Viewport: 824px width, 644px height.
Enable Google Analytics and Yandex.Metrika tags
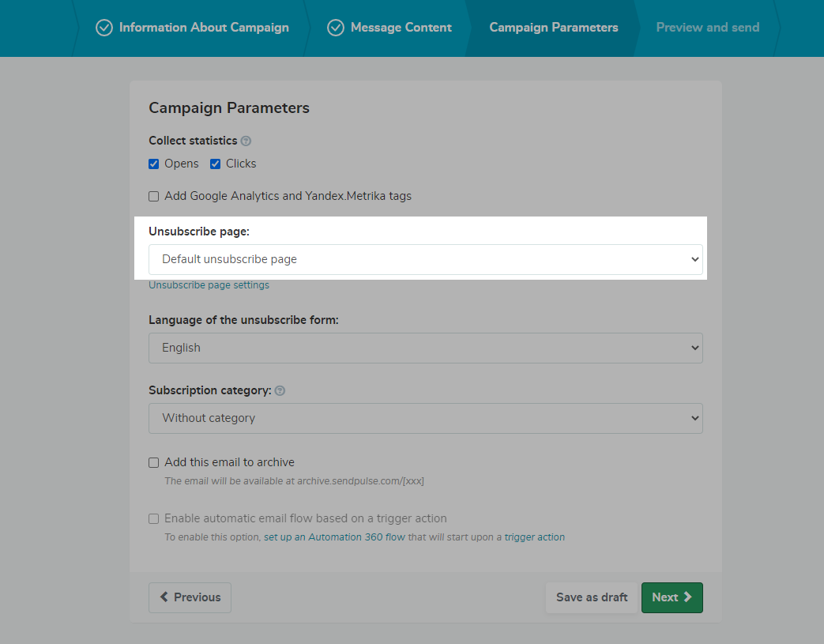pyautogui.click(x=154, y=197)
